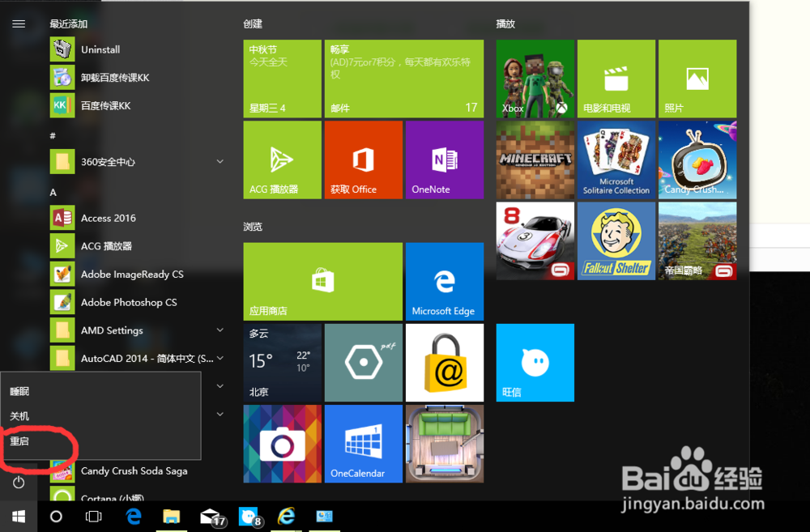This screenshot has width=810, height=532.
Task: Open the 旺信 taskbar icon with 8 badge
Action: pyautogui.click(x=249, y=517)
